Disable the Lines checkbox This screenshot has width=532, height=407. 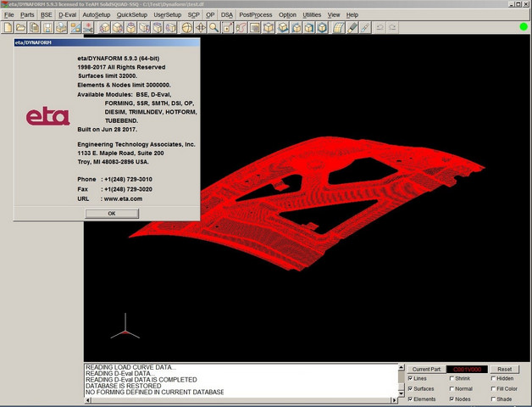(x=412, y=378)
